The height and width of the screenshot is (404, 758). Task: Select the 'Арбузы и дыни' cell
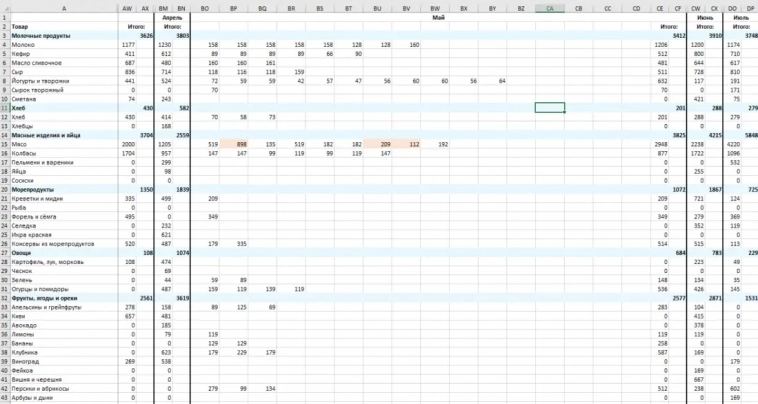pyautogui.click(x=64, y=398)
